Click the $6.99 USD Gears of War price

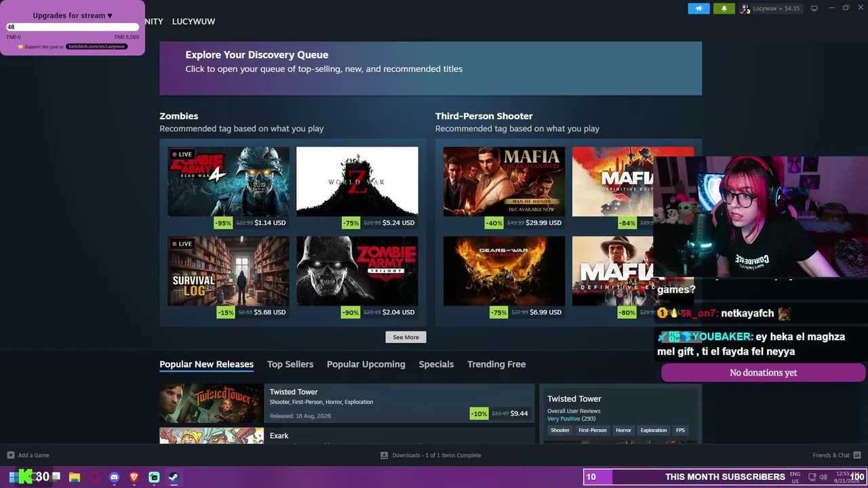tap(546, 312)
